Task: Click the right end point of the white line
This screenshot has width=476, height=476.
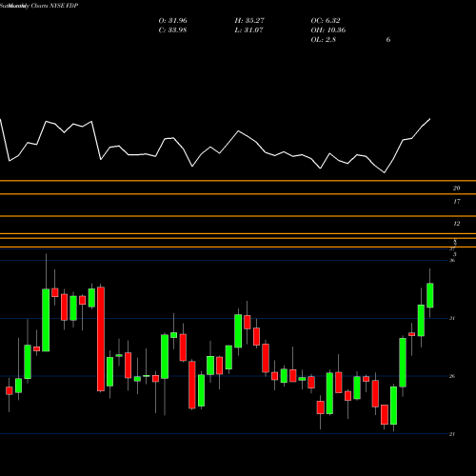Action: point(430,119)
